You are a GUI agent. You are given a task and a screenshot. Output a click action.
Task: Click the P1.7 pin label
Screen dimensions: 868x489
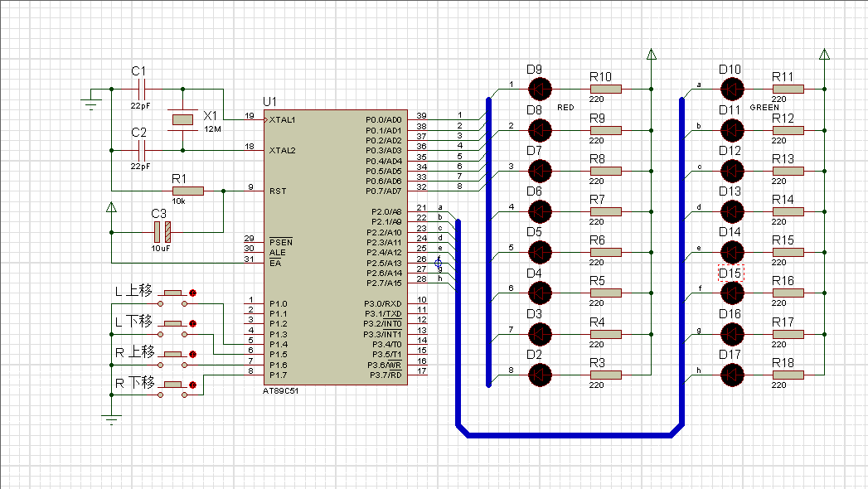point(278,375)
